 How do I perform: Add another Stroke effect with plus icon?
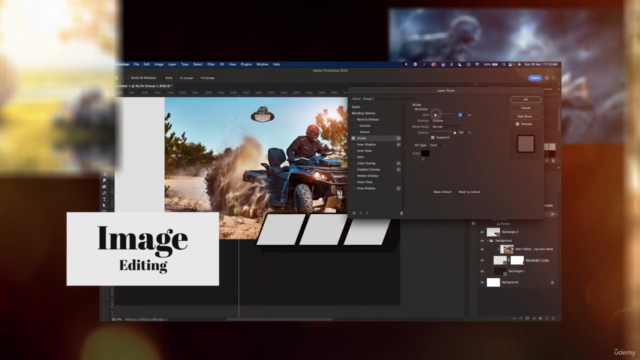point(398,138)
